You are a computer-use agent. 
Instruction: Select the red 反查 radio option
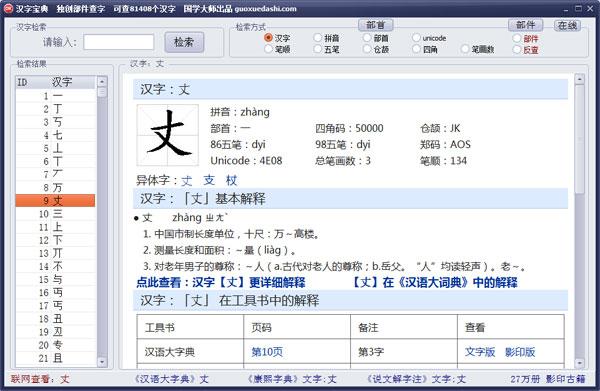pos(517,49)
